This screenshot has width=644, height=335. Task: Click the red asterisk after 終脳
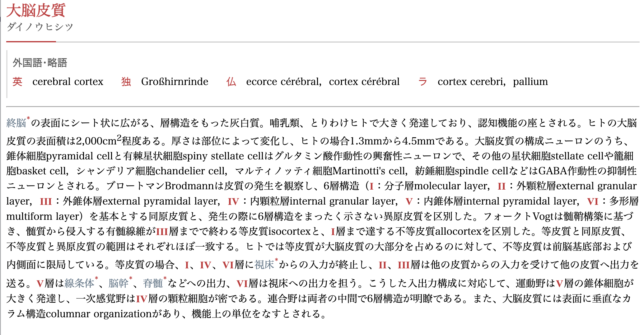coord(28,118)
